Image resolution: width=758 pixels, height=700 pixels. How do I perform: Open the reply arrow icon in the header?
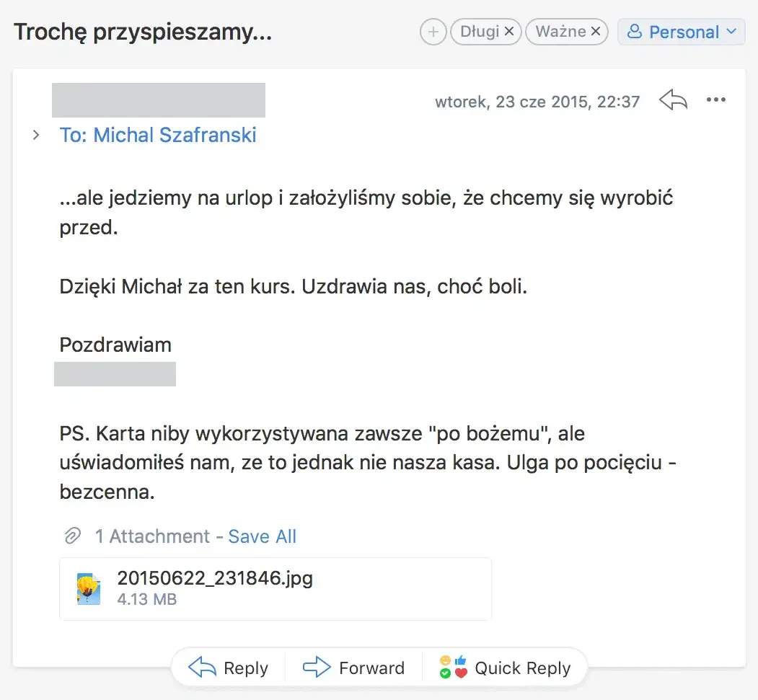click(673, 101)
